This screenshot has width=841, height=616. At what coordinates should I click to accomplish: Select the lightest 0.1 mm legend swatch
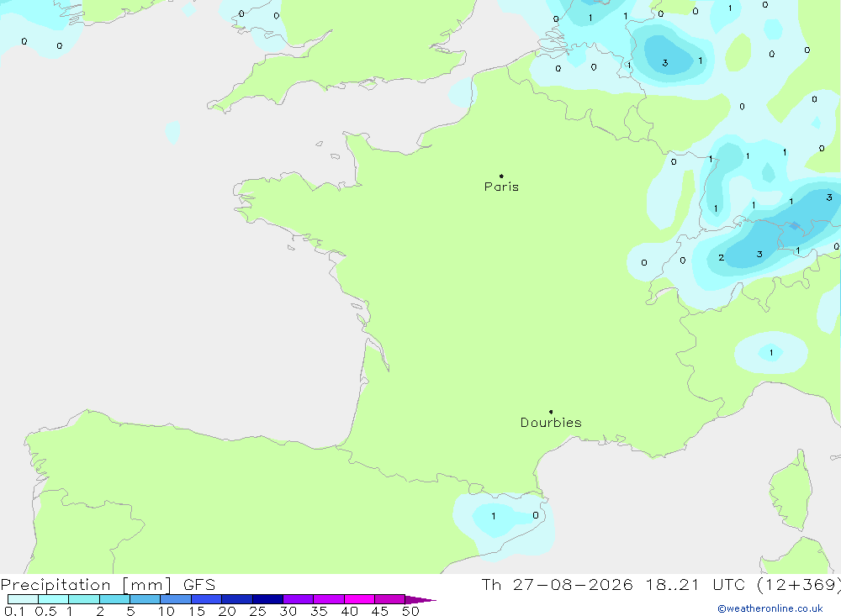click(23, 599)
